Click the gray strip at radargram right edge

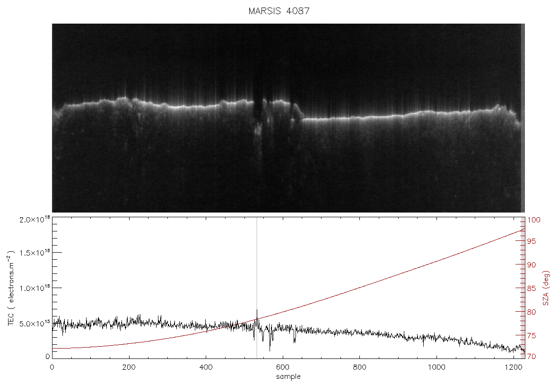pos(523,118)
